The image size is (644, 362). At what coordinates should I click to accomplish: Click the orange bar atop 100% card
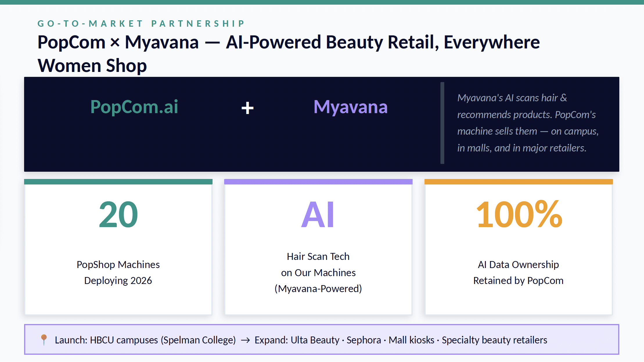(519, 182)
